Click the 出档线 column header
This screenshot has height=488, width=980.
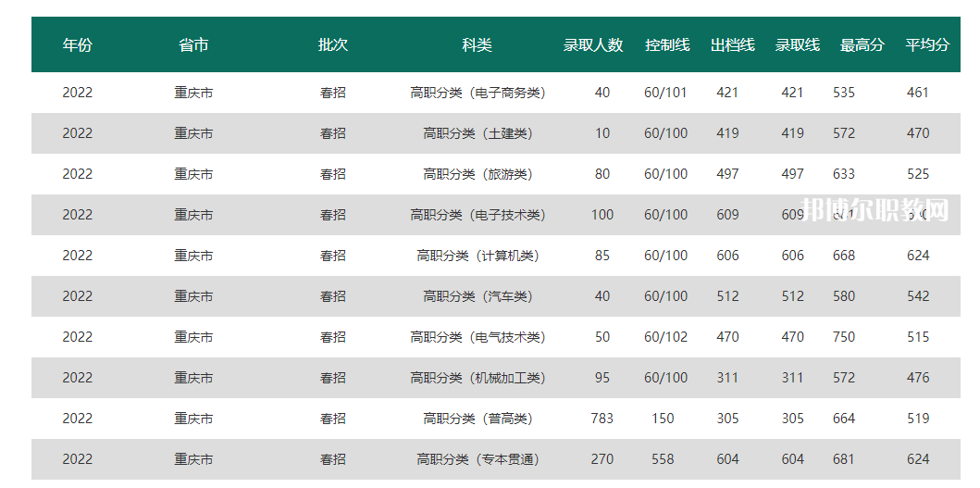[x=733, y=45]
